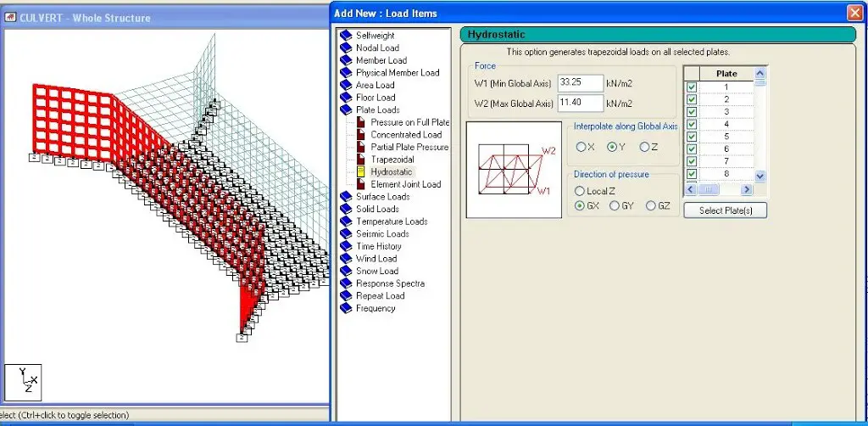The height and width of the screenshot is (426, 868).
Task: Uncheck the checkbox for plate 2
Action: point(692,99)
